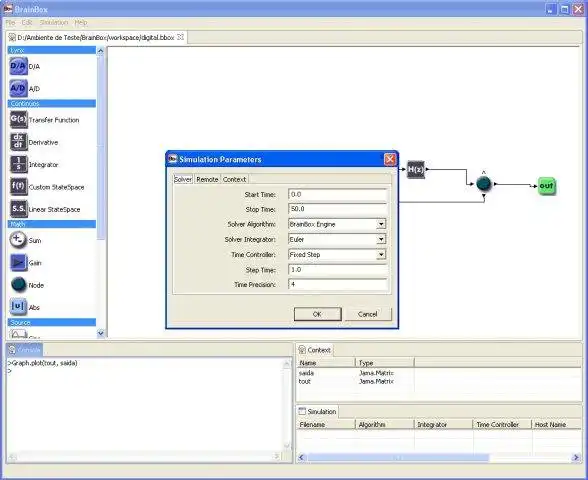Choose the Derivative block icon
The width and height of the screenshot is (588, 480).
point(18,142)
